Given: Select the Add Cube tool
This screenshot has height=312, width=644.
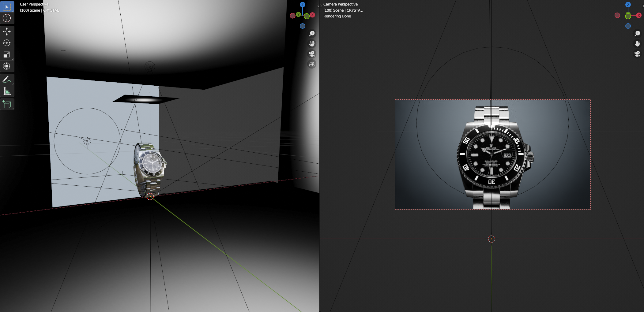Looking at the screenshot, I should (7, 105).
